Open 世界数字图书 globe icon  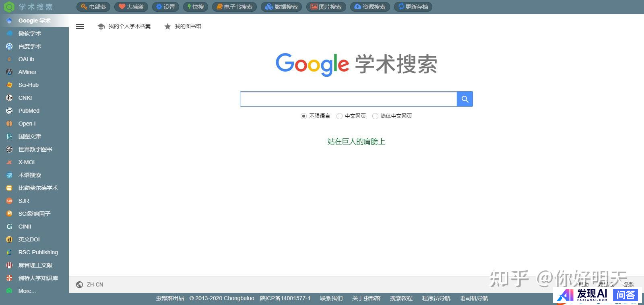[9, 149]
